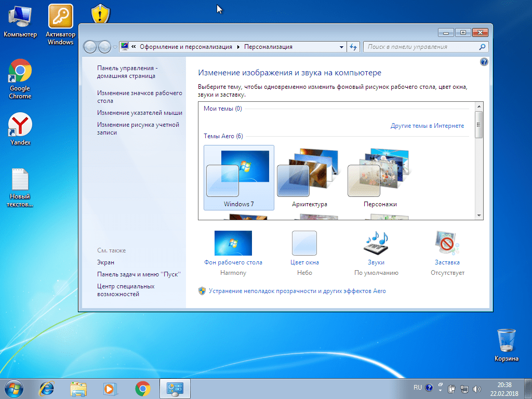Open the volume control in system tray
The image size is (532, 399).
(477, 387)
